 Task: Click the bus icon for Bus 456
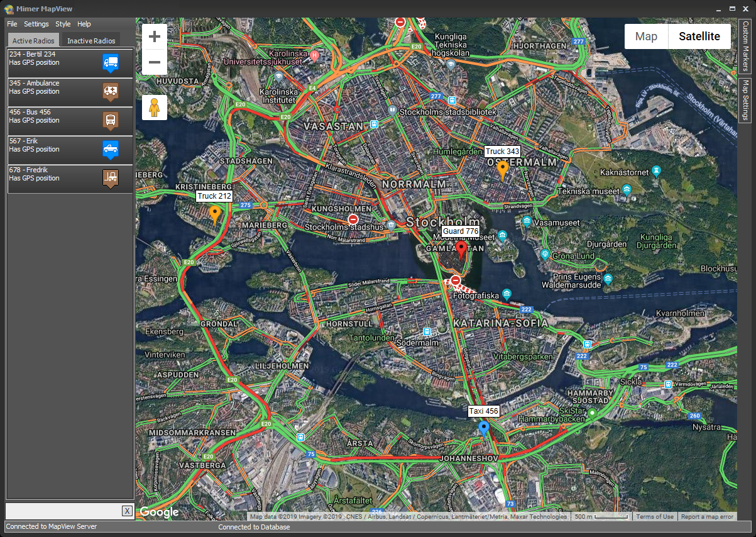[111, 121]
